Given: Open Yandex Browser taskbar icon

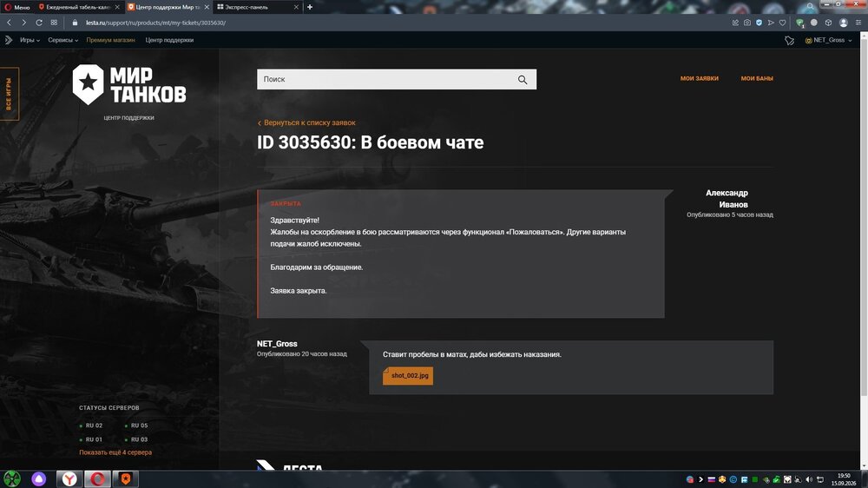Looking at the screenshot, I should tap(69, 478).
